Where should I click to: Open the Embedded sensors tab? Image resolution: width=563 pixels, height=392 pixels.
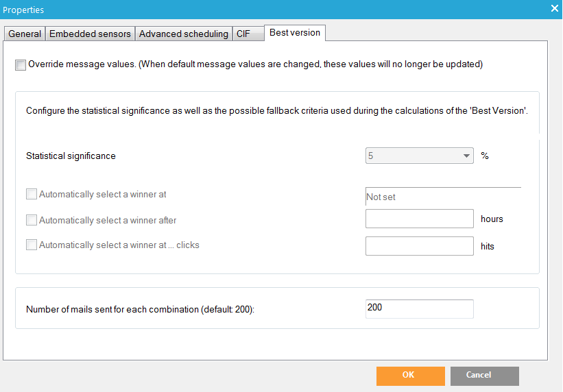pos(90,34)
